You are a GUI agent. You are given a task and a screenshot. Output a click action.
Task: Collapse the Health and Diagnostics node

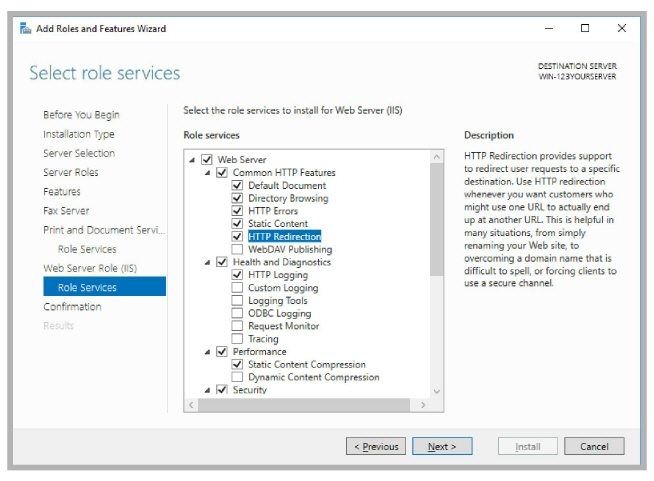point(208,262)
